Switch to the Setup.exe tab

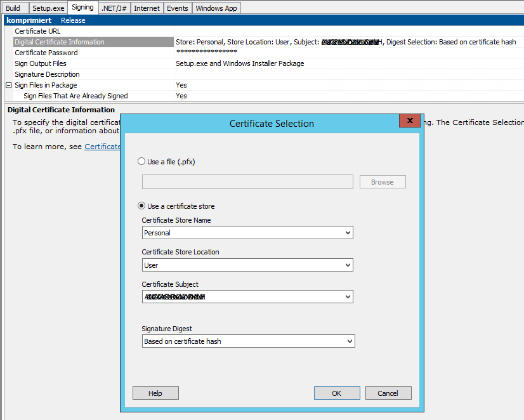click(x=48, y=8)
